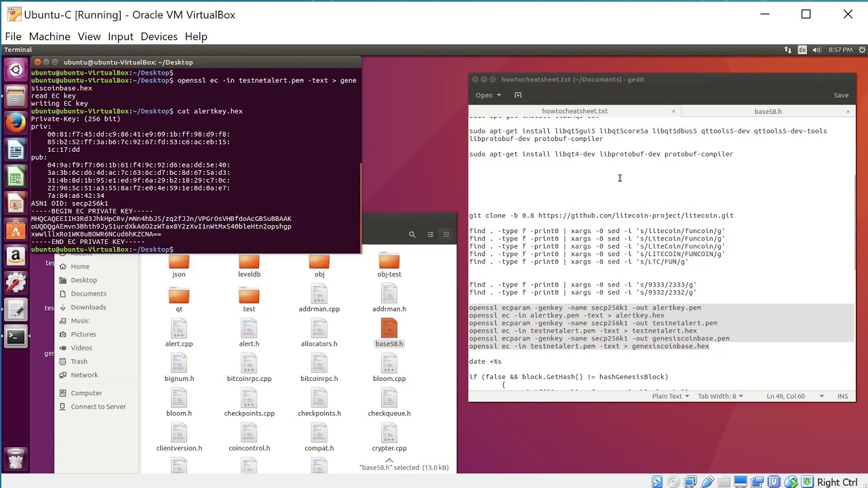Click the VirtualBox optical disc status icon
This screenshot has width=868, height=488.
pos(673,482)
